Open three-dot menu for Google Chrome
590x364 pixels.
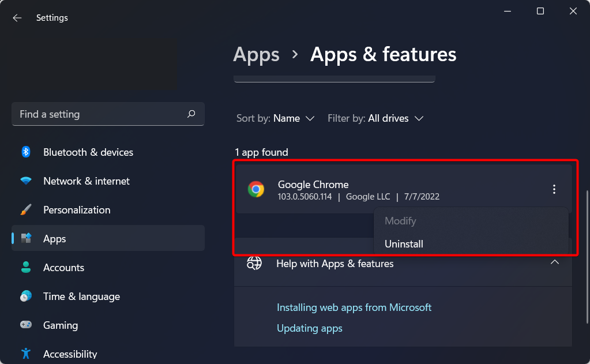click(554, 189)
